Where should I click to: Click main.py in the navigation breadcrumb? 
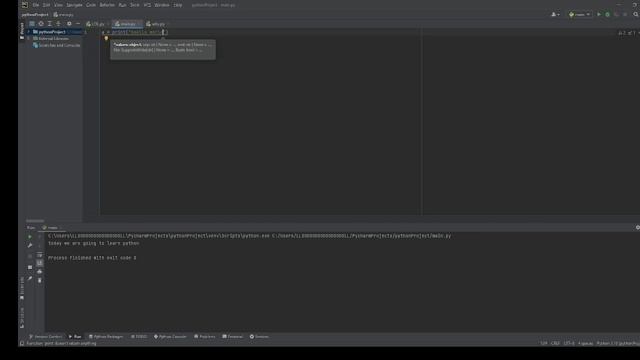point(64,14)
